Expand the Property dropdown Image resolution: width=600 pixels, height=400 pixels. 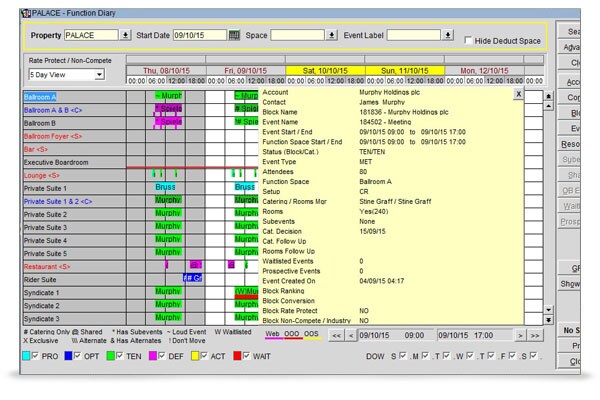[x=125, y=35]
